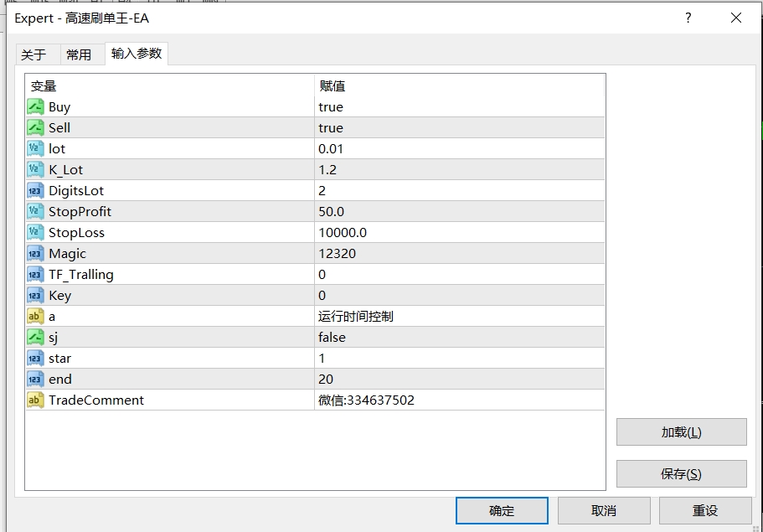The image size is (763, 532).
Task: Open the 常用 tab
Action: click(x=79, y=54)
